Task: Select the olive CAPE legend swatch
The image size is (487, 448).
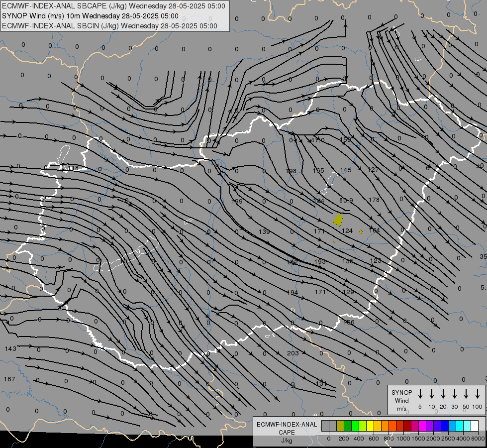Action: [340, 426]
